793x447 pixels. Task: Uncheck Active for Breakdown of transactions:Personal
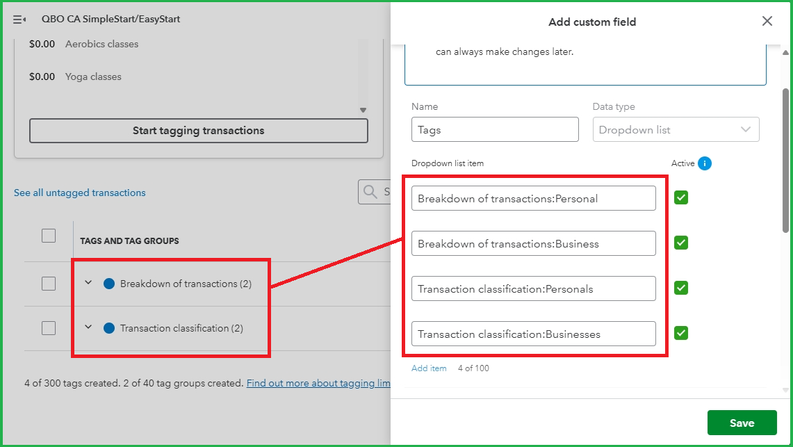click(681, 198)
